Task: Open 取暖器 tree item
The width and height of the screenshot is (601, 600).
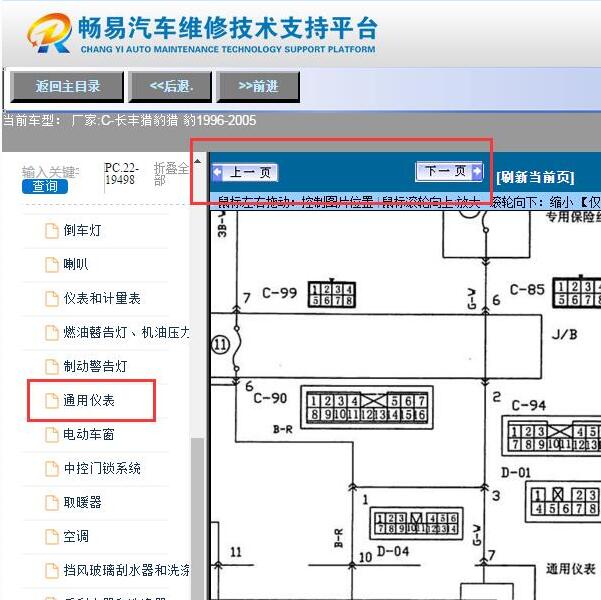Action: [82, 502]
